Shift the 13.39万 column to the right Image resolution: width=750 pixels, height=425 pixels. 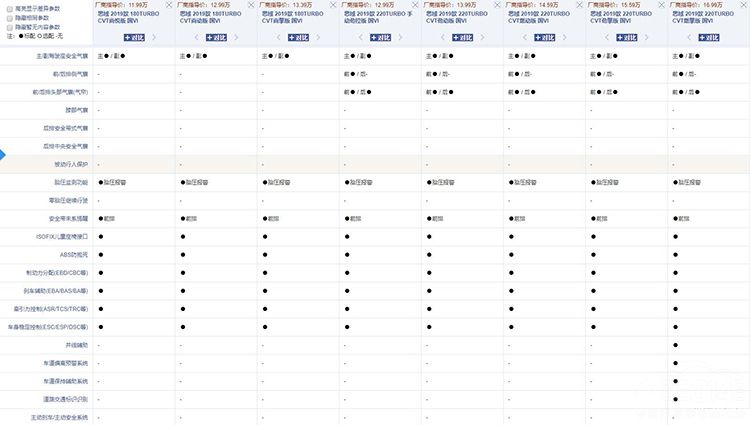point(313,37)
